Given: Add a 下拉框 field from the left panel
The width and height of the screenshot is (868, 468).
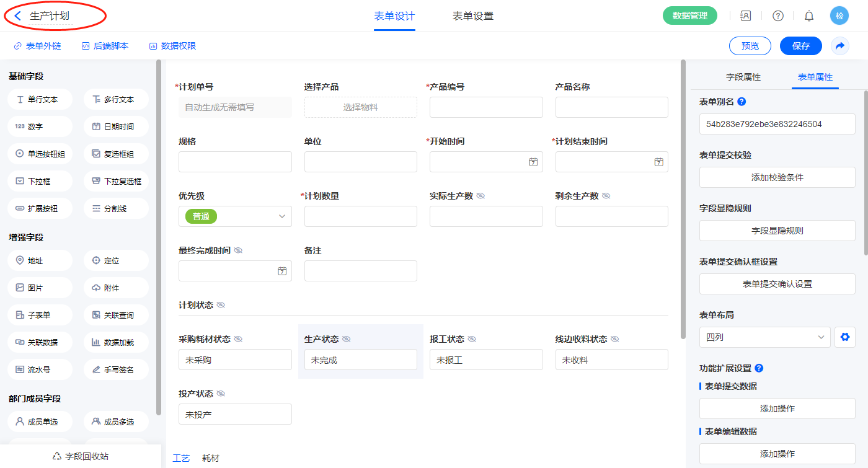Looking at the screenshot, I should (40, 182).
